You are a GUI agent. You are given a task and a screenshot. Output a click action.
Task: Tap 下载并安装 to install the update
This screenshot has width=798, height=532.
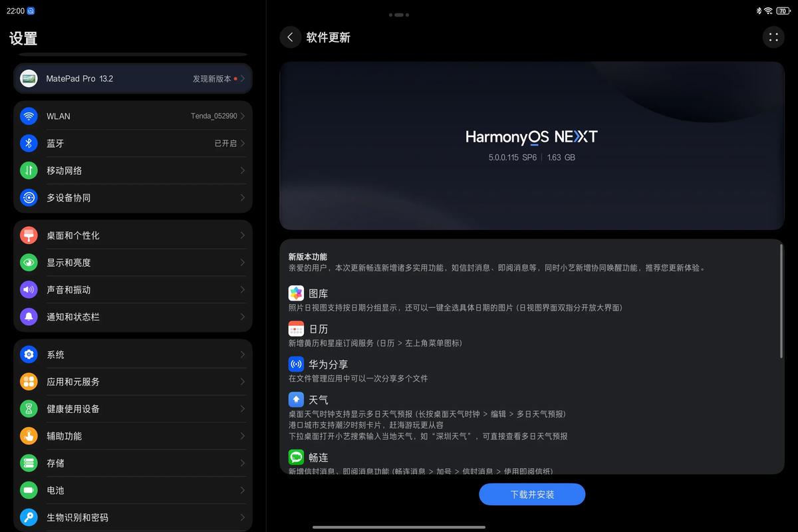pos(532,494)
